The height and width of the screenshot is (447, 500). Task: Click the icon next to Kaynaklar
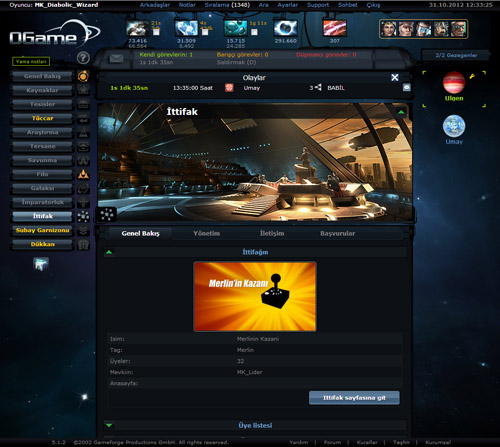83,90
